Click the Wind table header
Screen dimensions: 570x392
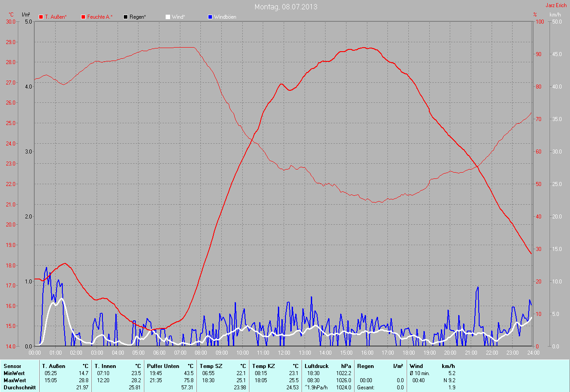416,366
